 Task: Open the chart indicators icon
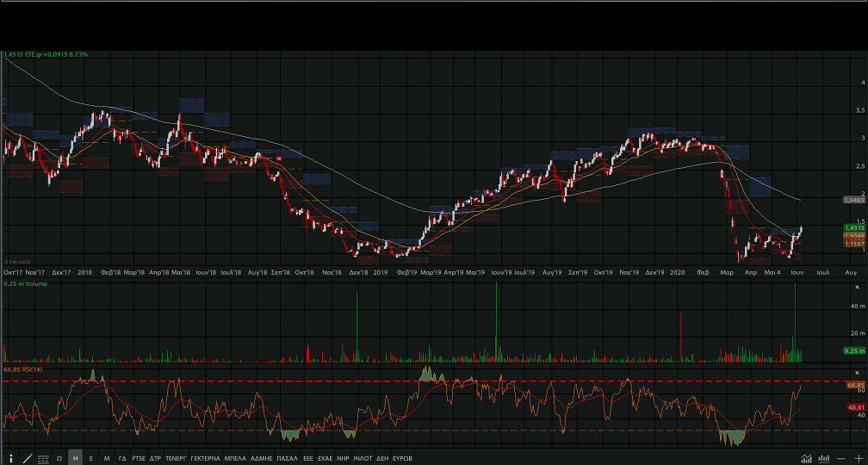(x=807, y=458)
